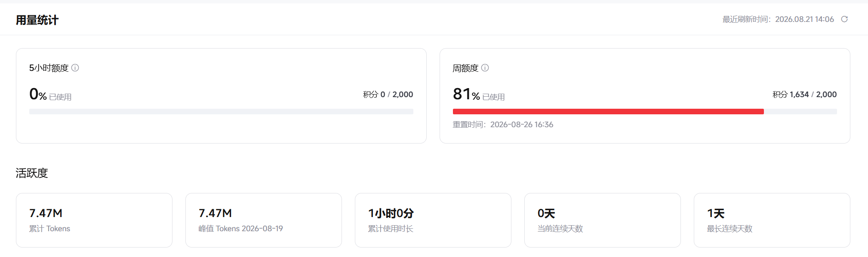The height and width of the screenshot is (257, 868).
Task: Select the 最长连续天数 card
Action: [x=772, y=220]
